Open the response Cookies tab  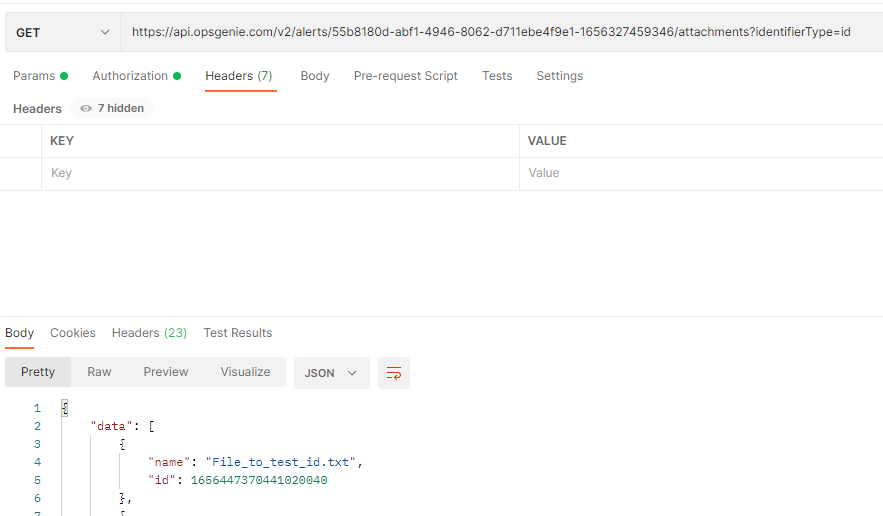coord(73,333)
